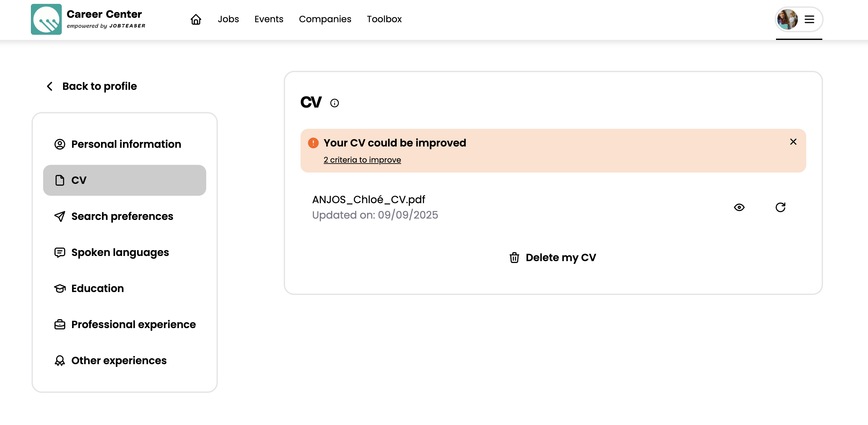Screen dimensions: 868x425
Task: Click the home icon in navigation bar
Action: tap(196, 19)
